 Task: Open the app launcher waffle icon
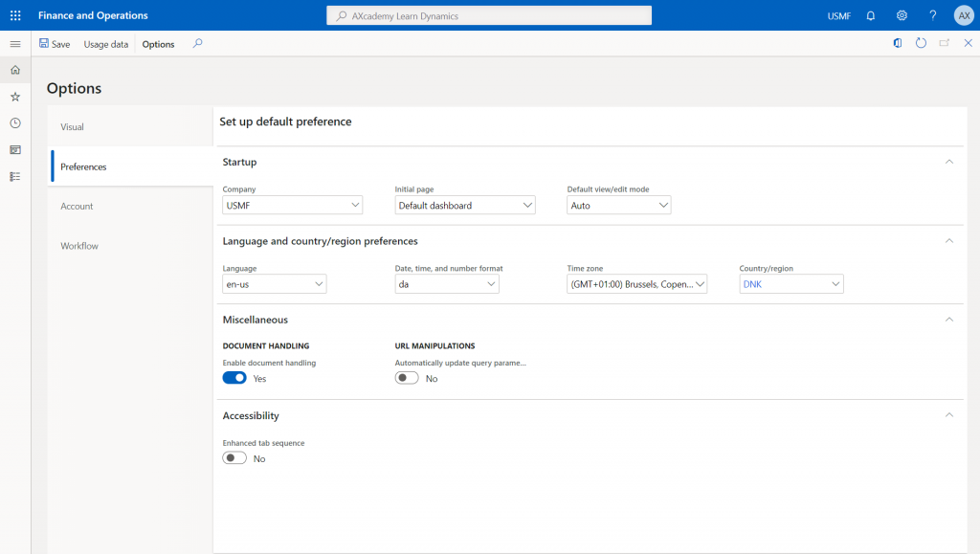pyautogui.click(x=15, y=15)
